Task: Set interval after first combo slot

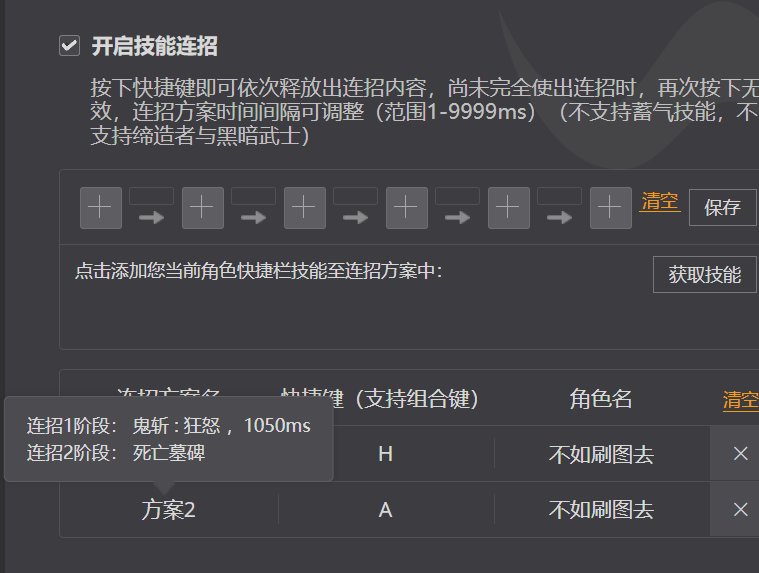Action: click(x=152, y=196)
